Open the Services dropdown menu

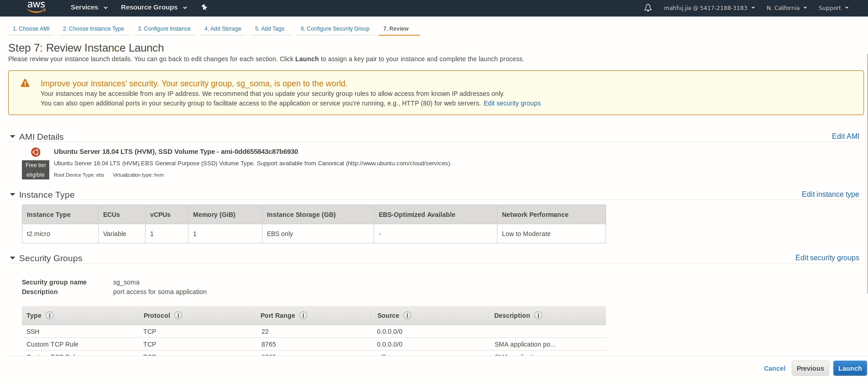pyautogui.click(x=89, y=7)
